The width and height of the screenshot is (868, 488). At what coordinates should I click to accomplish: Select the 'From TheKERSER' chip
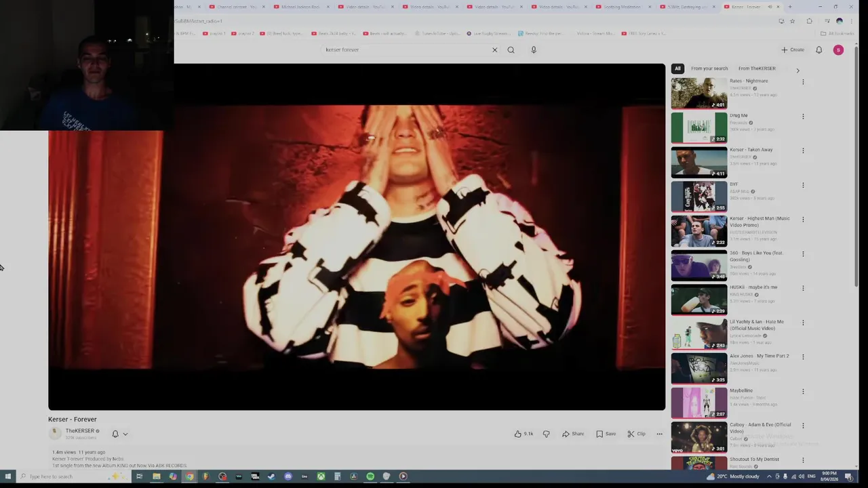tap(757, 68)
